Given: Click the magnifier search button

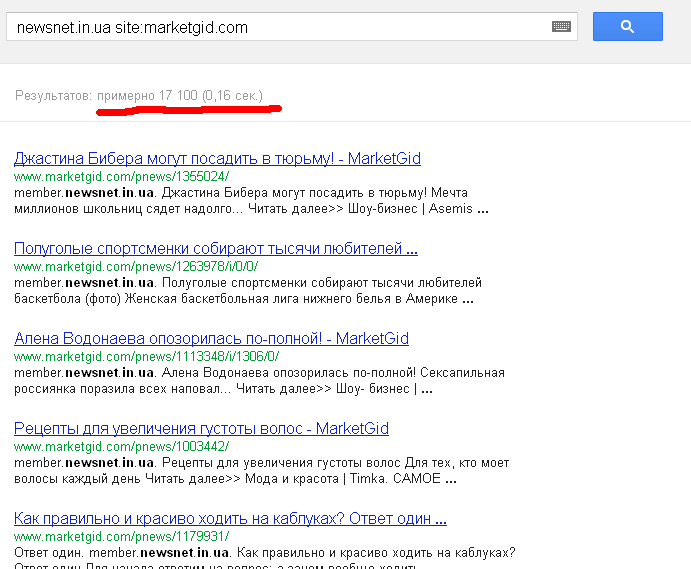Looking at the screenshot, I should click(x=627, y=27).
